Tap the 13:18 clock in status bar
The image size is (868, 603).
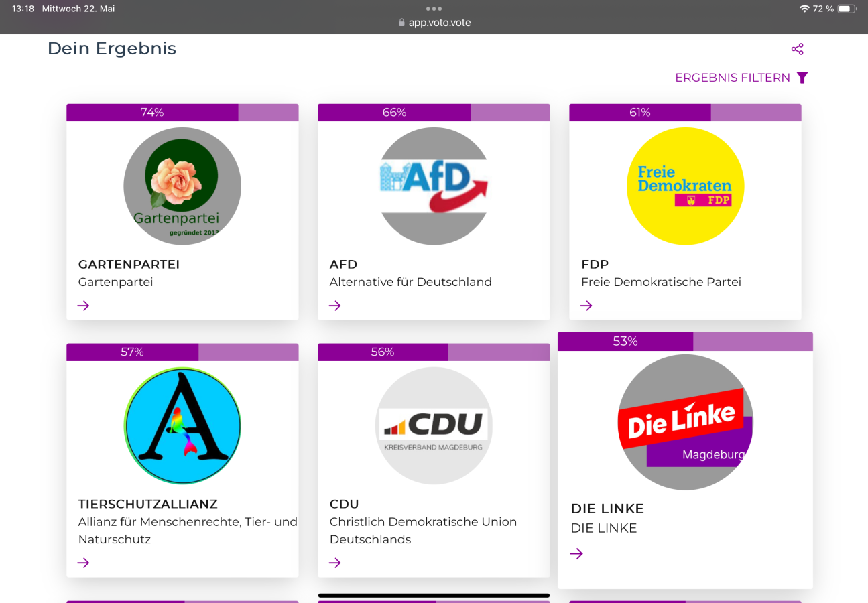click(23, 9)
